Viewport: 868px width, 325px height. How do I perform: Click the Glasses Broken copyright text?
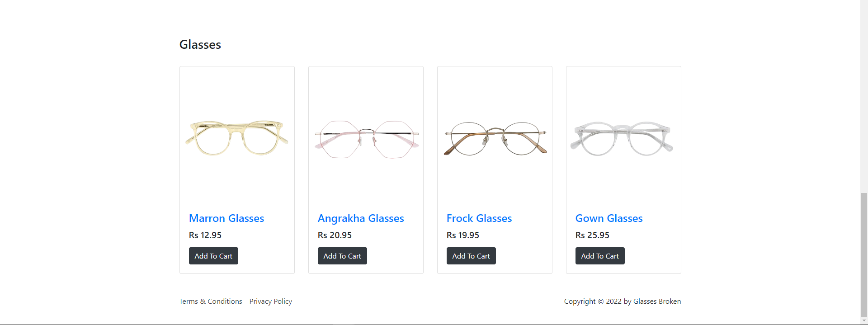pos(622,301)
